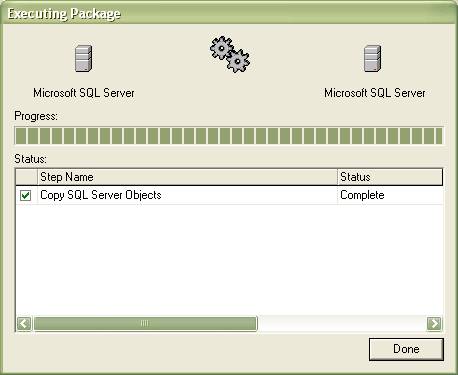Click the Step Name column header
The width and height of the screenshot is (458, 375).
coord(187,177)
